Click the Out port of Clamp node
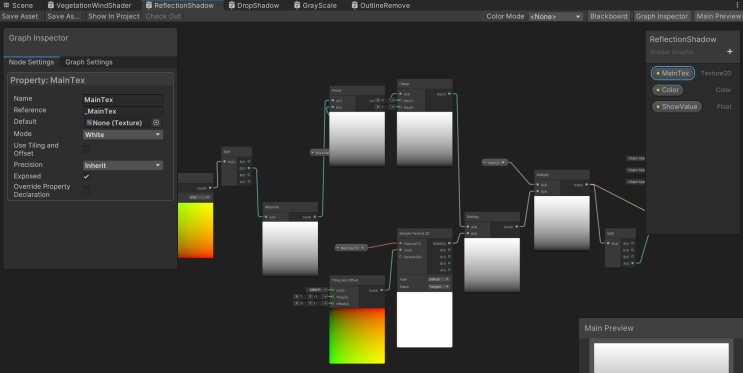This screenshot has height=373, width=743. point(449,94)
